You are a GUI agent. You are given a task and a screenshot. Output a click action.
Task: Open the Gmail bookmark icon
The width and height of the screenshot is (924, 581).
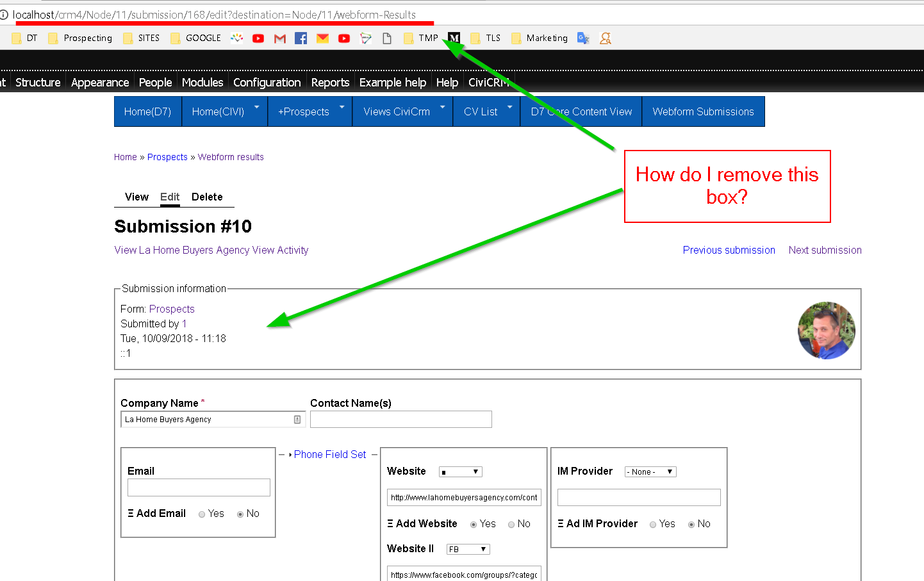coord(279,38)
